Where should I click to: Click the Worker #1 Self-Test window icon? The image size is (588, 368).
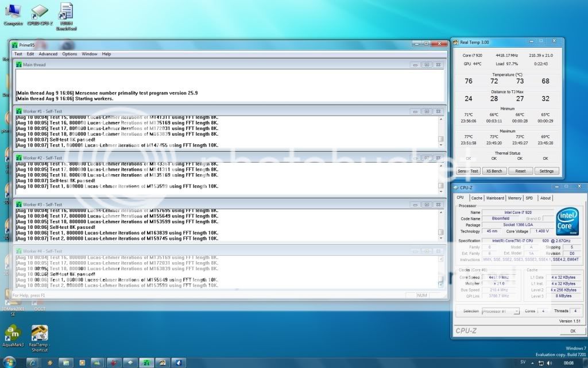coord(19,111)
